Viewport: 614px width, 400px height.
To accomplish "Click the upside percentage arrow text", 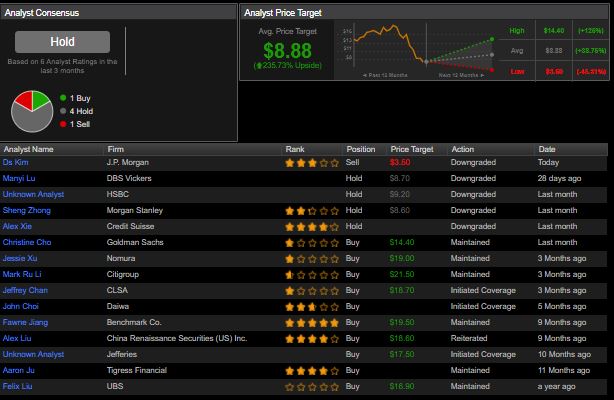I will pos(288,65).
